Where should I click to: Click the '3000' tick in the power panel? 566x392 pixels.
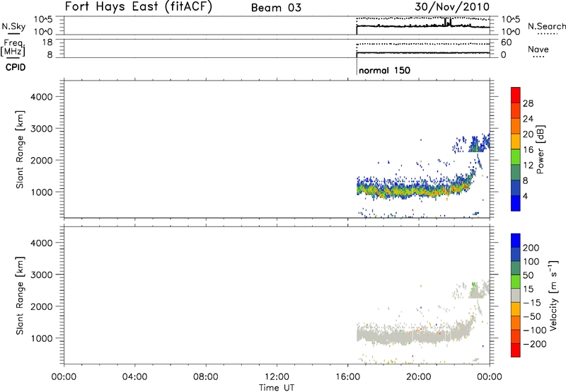(42, 129)
